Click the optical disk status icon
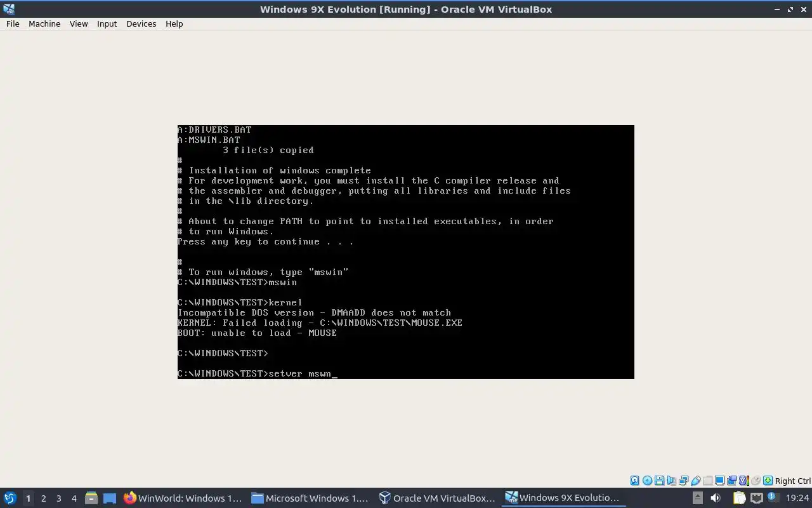Viewport: 812px width, 508px height. [647, 481]
